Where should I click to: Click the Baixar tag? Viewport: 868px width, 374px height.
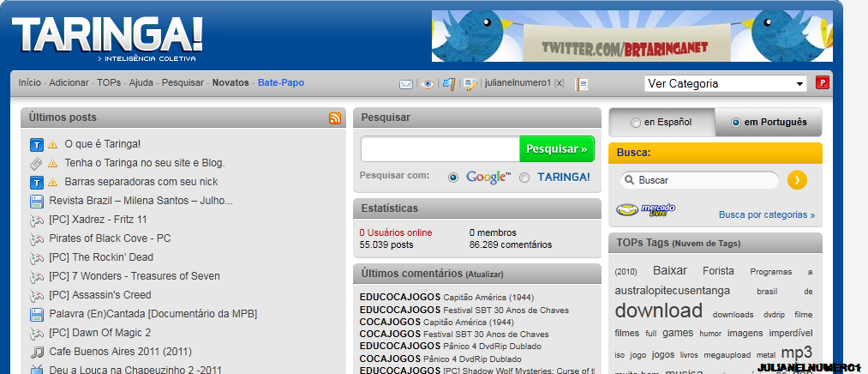[670, 271]
